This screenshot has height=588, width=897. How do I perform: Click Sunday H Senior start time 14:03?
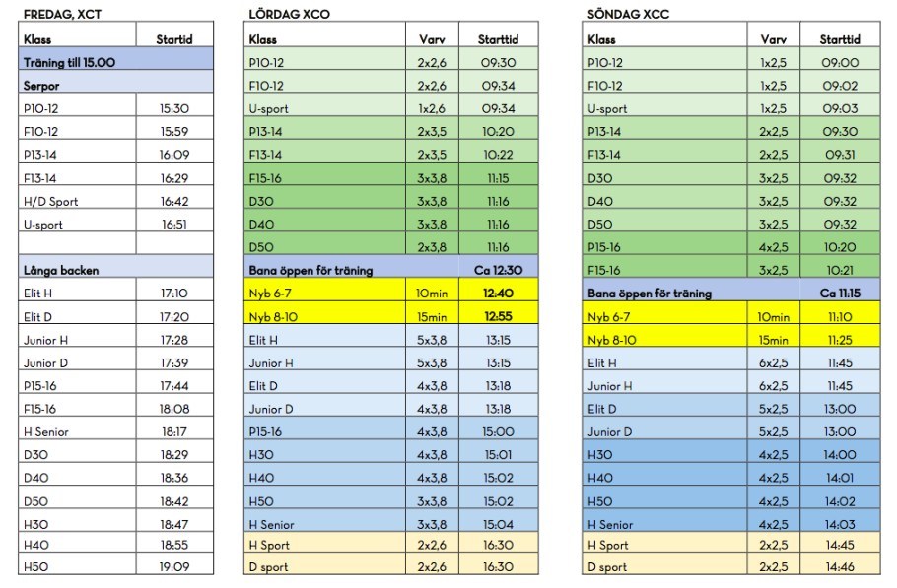click(840, 525)
